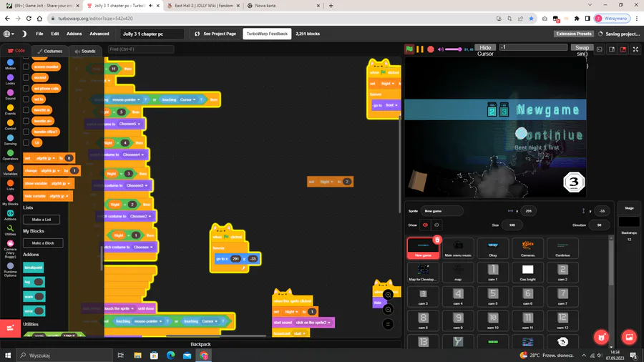Switch to the Costumes tab
Viewport: 644px width, 362px height.
tap(49, 52)
